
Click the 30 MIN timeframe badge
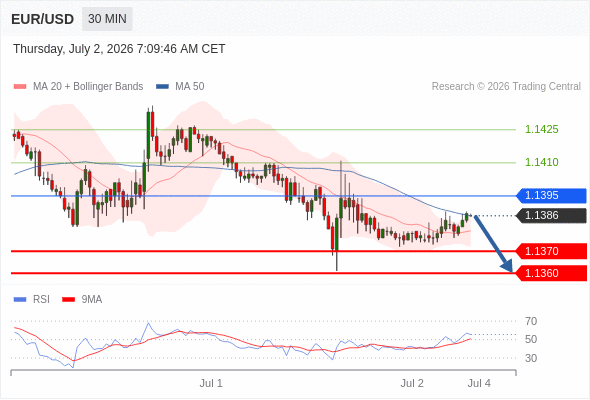coord(107,19)
